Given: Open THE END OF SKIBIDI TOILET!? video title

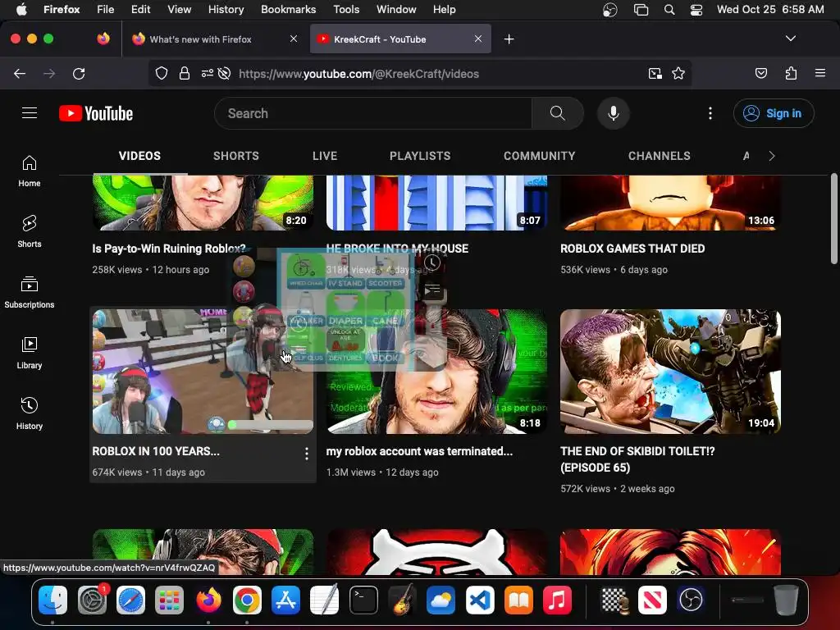Looking at the screenshot, I should (x=637, y=459).
